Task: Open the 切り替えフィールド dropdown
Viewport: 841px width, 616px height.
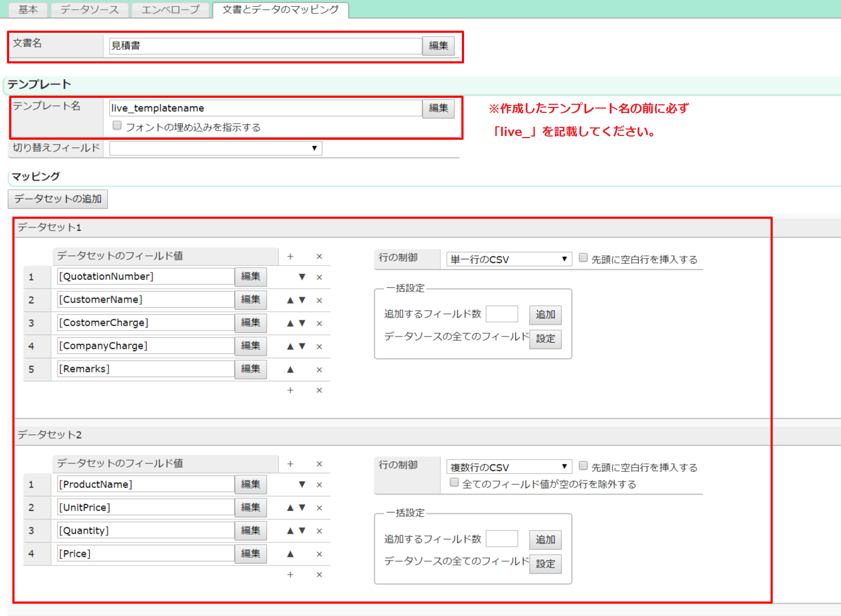Action: tap(216, 148)
